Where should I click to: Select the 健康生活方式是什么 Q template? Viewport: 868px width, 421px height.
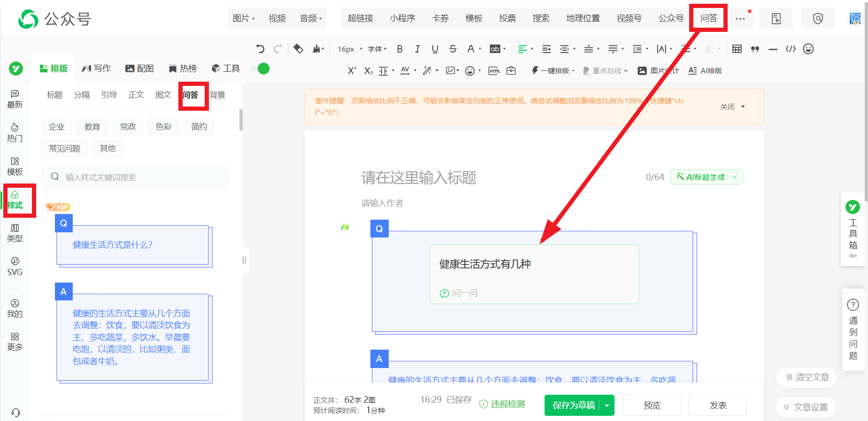133,242
